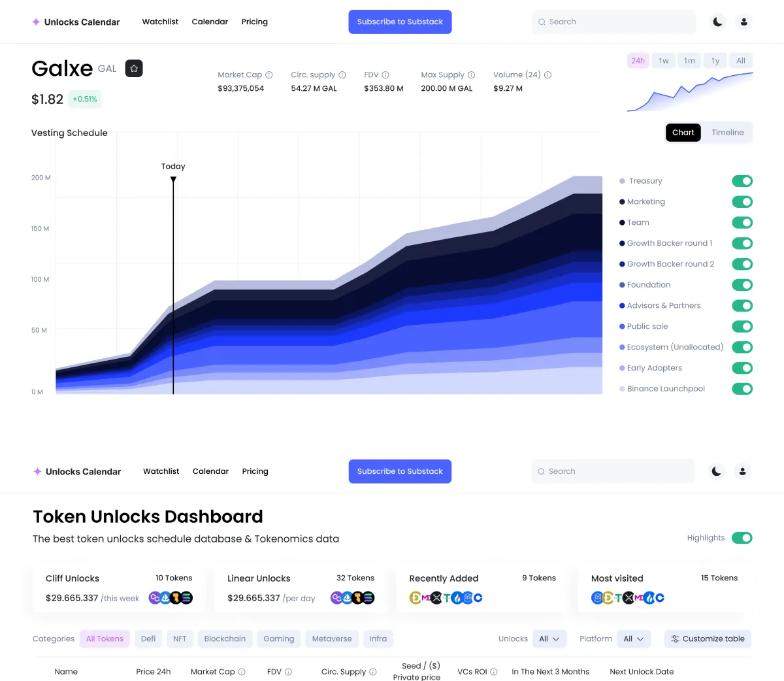Open the user profile icon in top header
This screenshot has height=681, width=784.
744,22
